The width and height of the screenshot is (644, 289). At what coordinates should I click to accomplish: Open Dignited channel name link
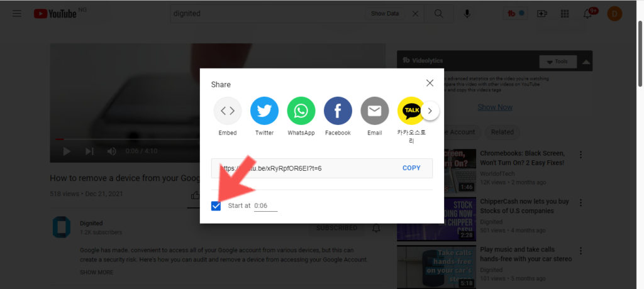click(91, 223)
